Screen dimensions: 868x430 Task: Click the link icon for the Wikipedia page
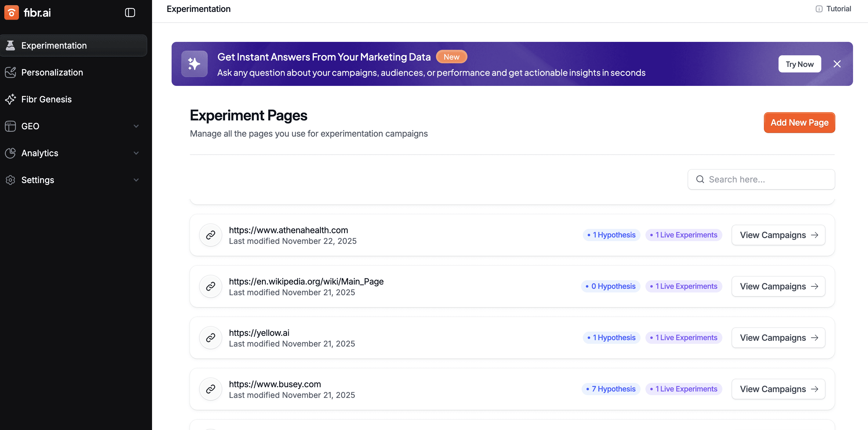(211, 286)
